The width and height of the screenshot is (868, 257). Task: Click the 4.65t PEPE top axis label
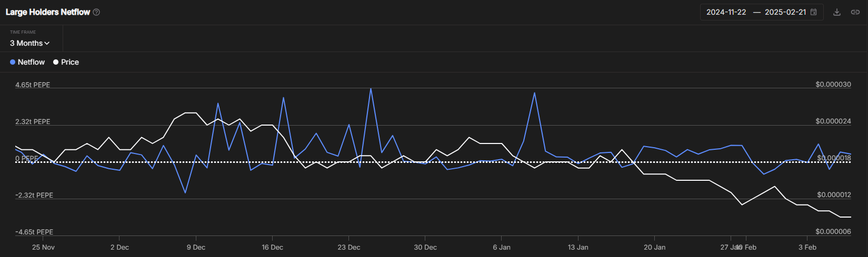pyautogui.click(x=33, y=85)
